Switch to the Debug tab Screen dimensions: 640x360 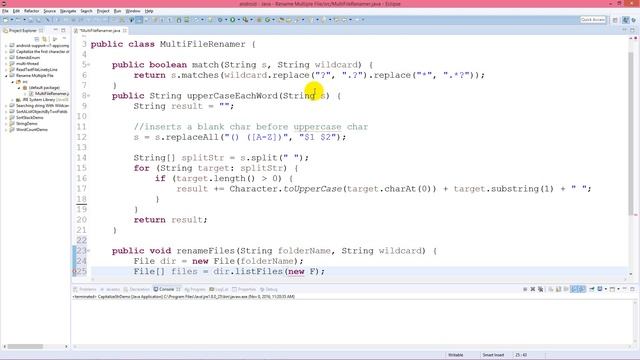[269, 289]
